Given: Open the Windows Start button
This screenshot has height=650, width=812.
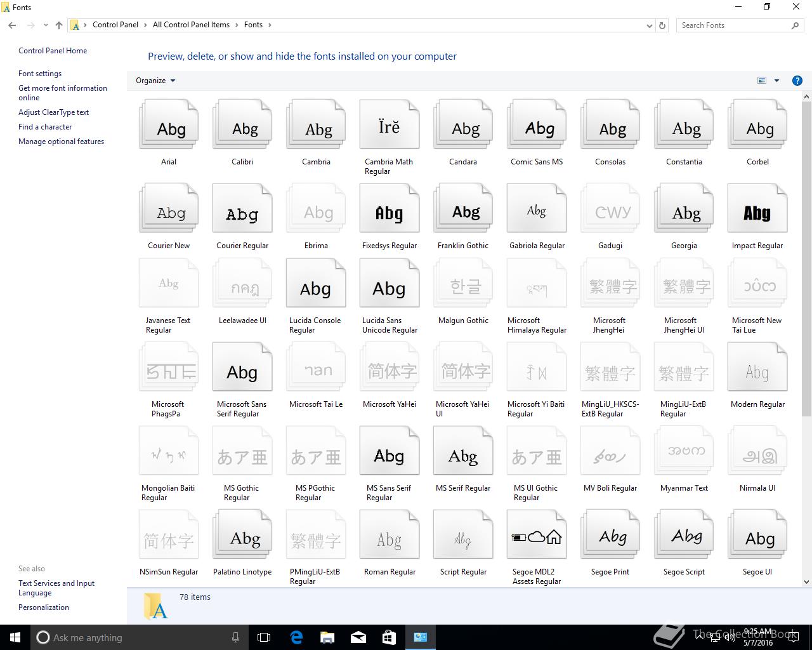Looking at the screenshot, I should click(x=15, y=637).
